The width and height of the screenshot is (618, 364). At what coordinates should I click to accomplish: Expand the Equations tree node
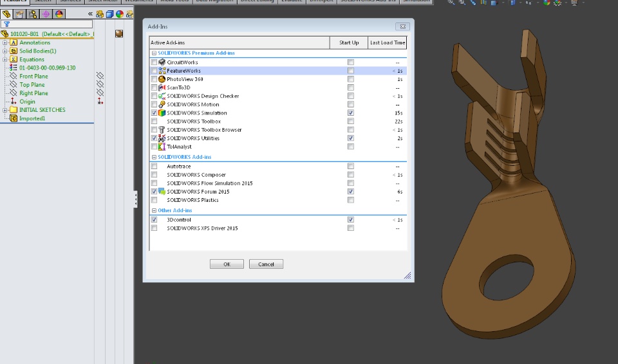(x=5, y=59)
